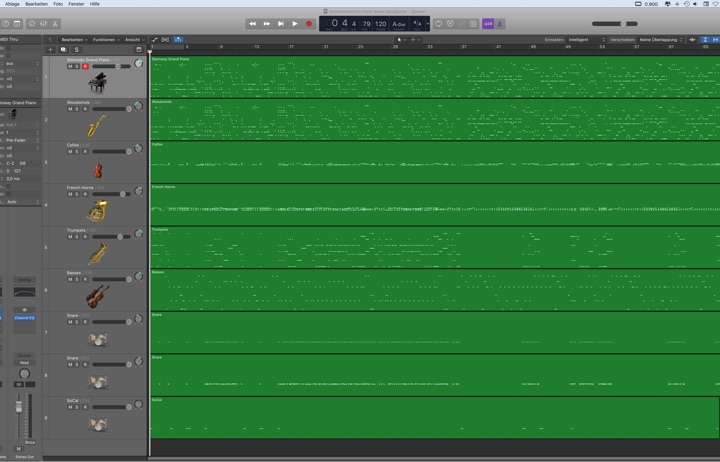
Task: Open the Bearbeiten menu in menu bar
Action: coord(36,4)
